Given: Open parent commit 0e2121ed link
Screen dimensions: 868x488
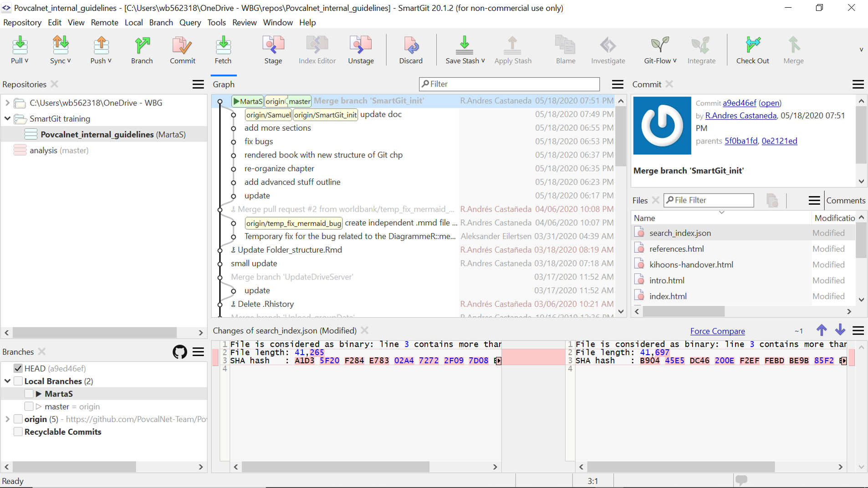Looking at the screenshot, I should 779,141.
